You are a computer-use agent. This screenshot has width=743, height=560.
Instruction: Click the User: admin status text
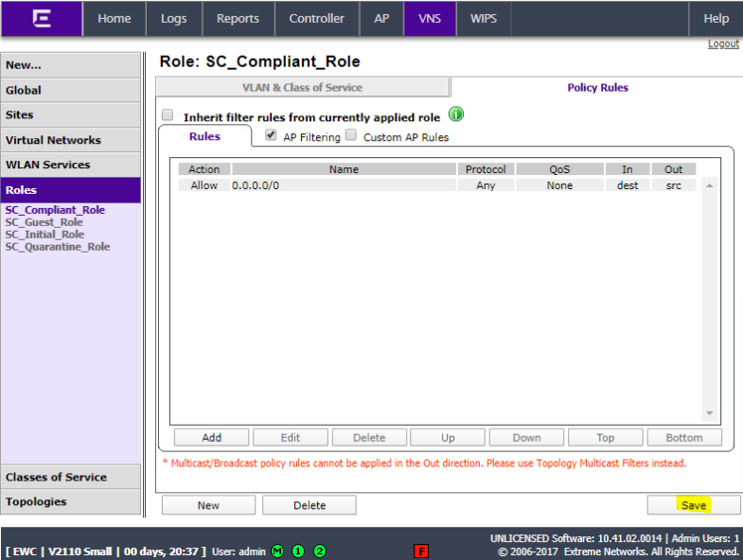coord(239,551)
